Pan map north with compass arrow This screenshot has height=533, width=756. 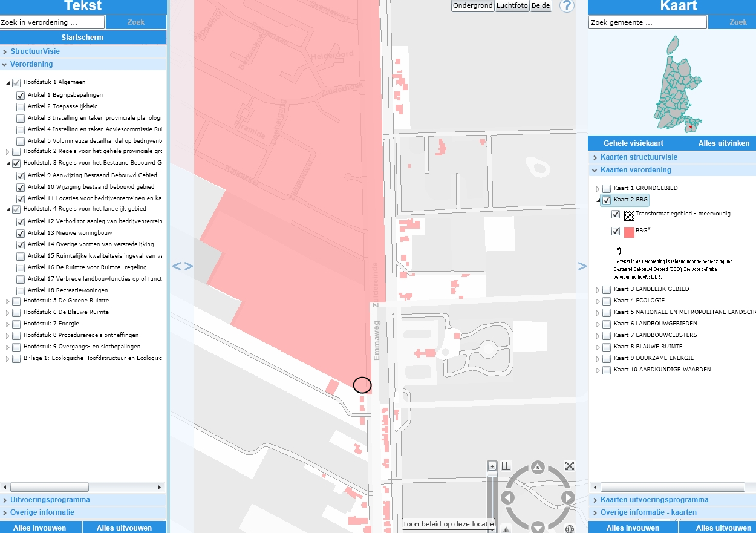538,466
